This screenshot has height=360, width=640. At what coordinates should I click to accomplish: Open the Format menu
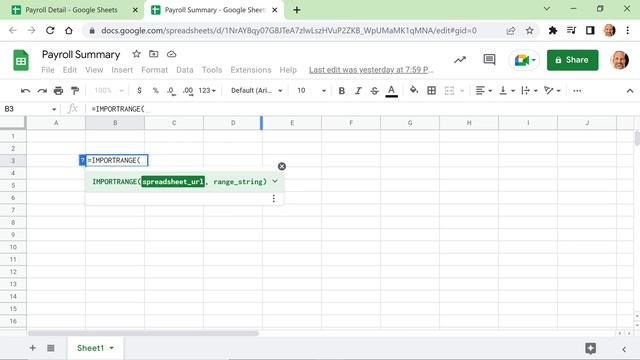pos(154,70)
